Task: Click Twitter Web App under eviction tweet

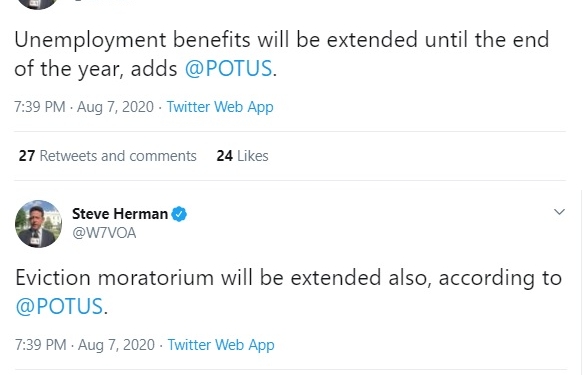Action: tap(221, 345)
